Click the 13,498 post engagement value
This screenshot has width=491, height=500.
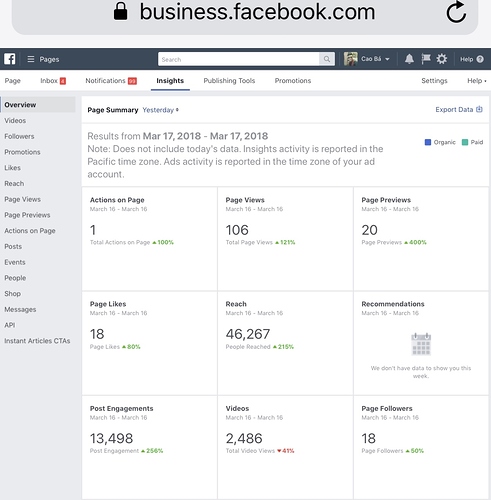(x=111, y=438)
